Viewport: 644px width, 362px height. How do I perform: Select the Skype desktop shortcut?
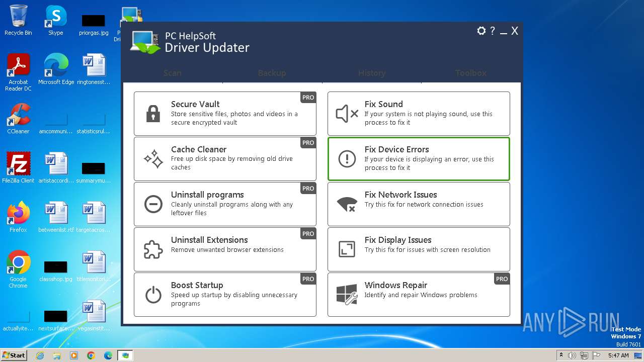click(56, 20)
